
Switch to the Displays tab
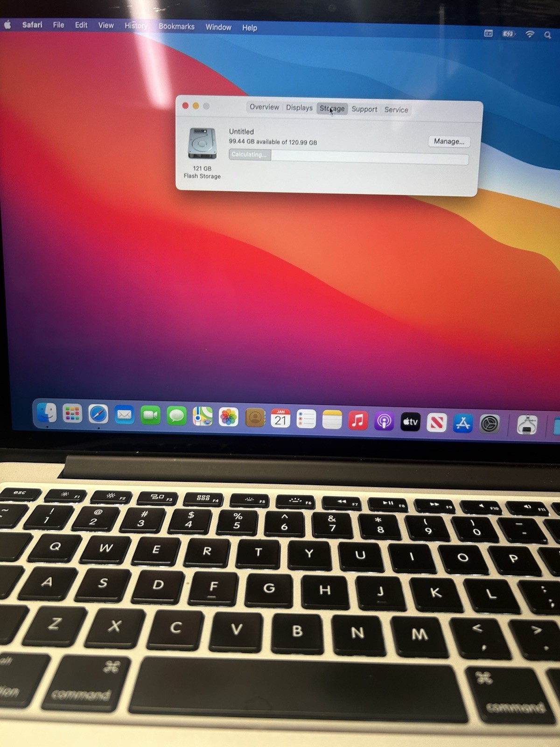(x=299, y=107)
